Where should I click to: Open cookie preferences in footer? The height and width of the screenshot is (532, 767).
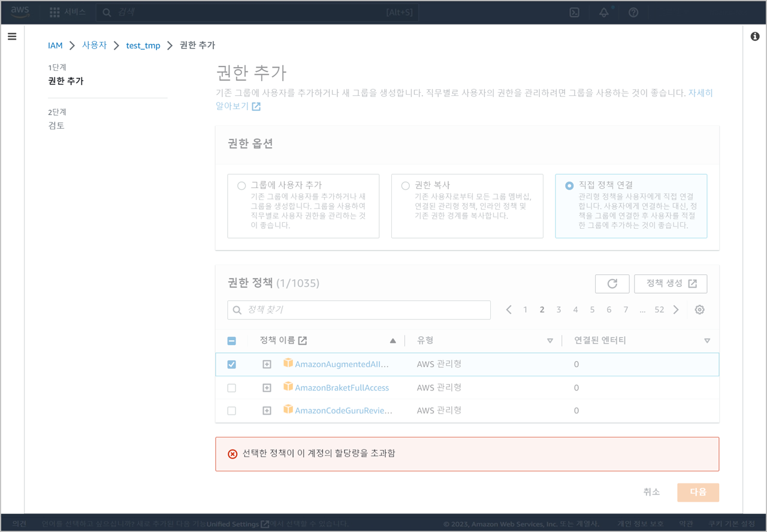732,524
